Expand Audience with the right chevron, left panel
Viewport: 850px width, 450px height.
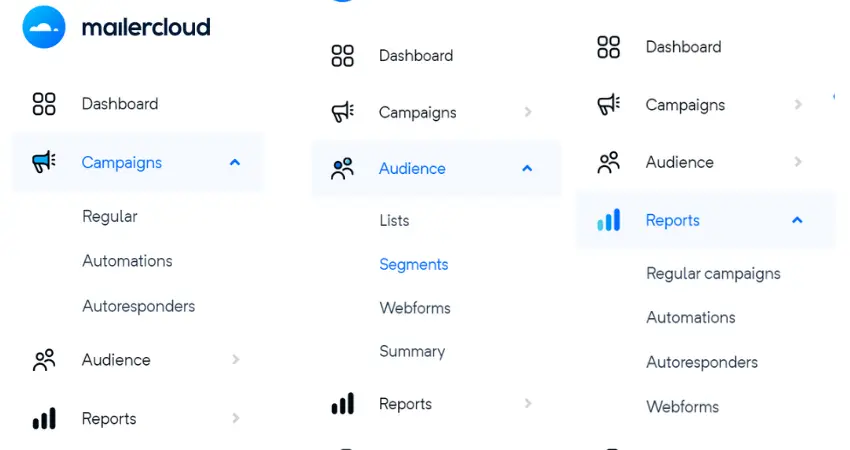236,359
